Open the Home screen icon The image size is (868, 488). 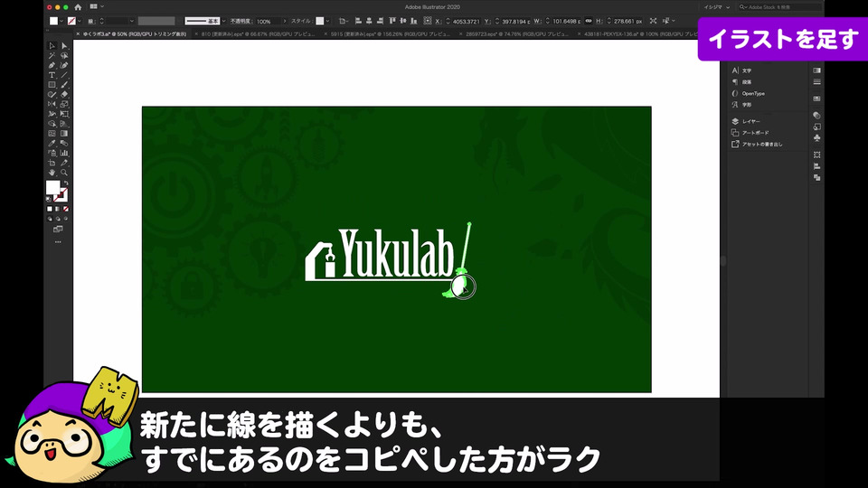click(78, 7)
